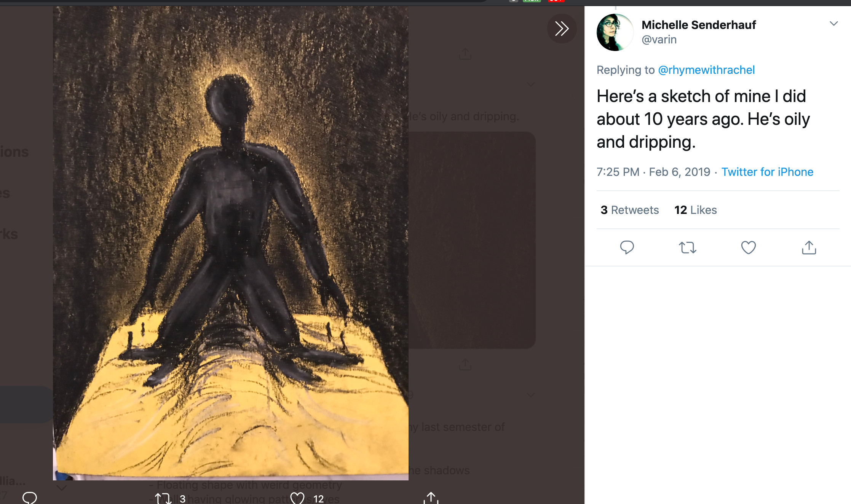Click the reply icon under 3 Retweets
Image resolution: width=851 pixels, height=504 pixels.
tap(627, 247)
